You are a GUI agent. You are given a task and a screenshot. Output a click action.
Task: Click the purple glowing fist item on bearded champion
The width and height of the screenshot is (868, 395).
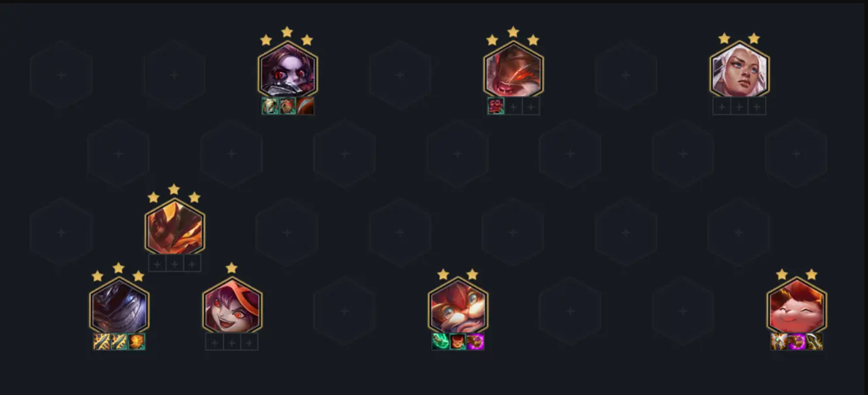point(475,342)
